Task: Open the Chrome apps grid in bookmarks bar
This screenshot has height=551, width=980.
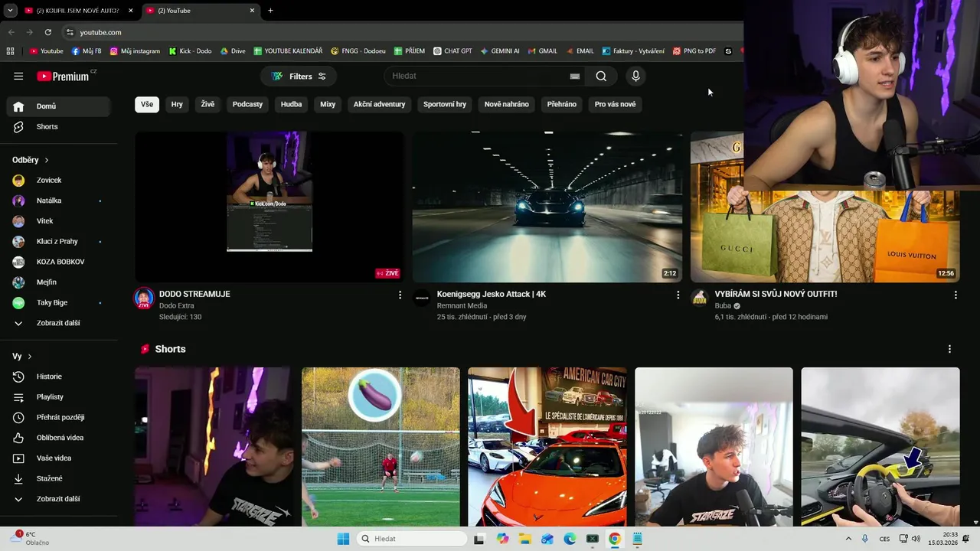Action: [x=10, y=51]
